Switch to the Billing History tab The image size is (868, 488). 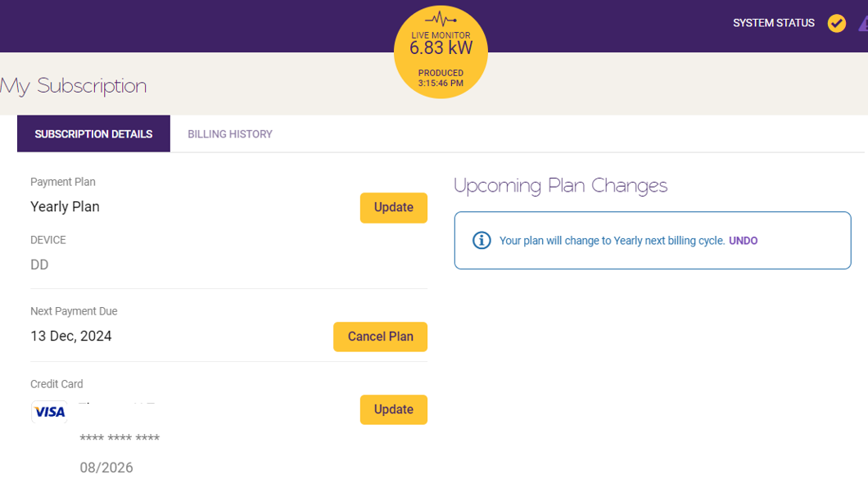click(229, 133)
